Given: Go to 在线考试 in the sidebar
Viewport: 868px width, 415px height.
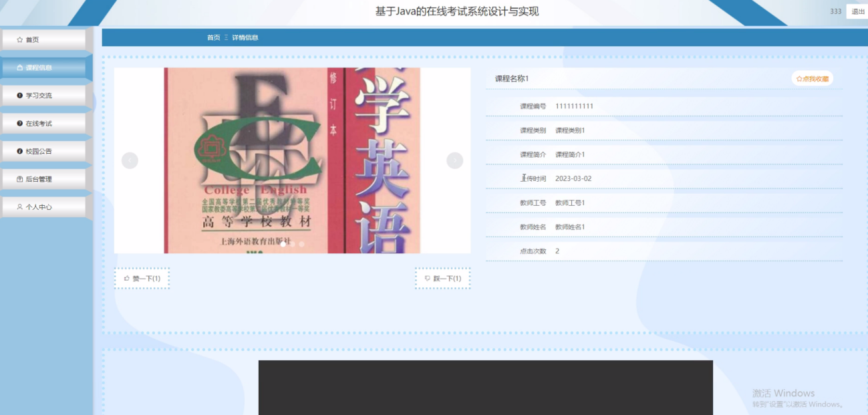Looking at the screenshot, I should click(x=43, y=124).
